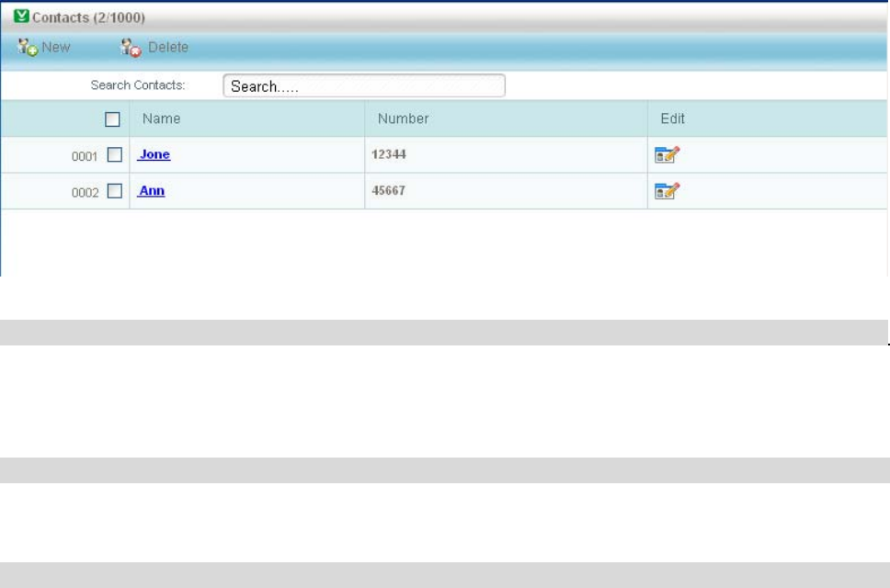This screenshot has height=588, width=890.
Task: Focus the Search Contacts input field
Action: pyautogui.click(x=364, y=85)
